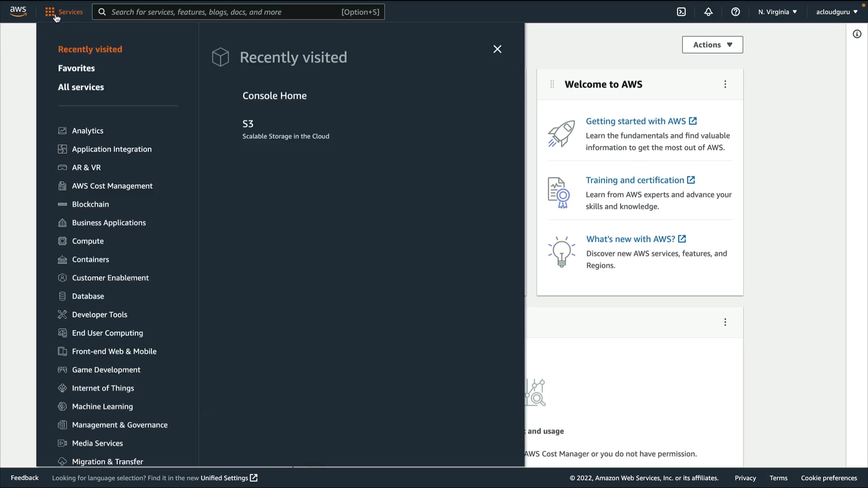
Task: Click the Services grid icon
Action: click(x=50, y=12)
